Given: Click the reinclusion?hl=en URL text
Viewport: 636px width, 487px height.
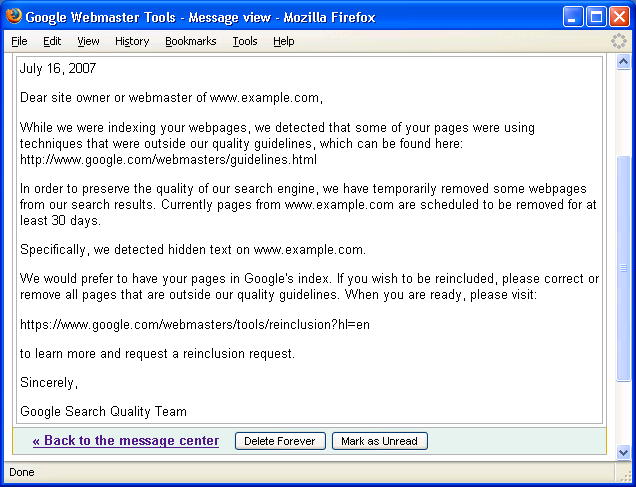Looking at the screenshot, I should 195,324.
